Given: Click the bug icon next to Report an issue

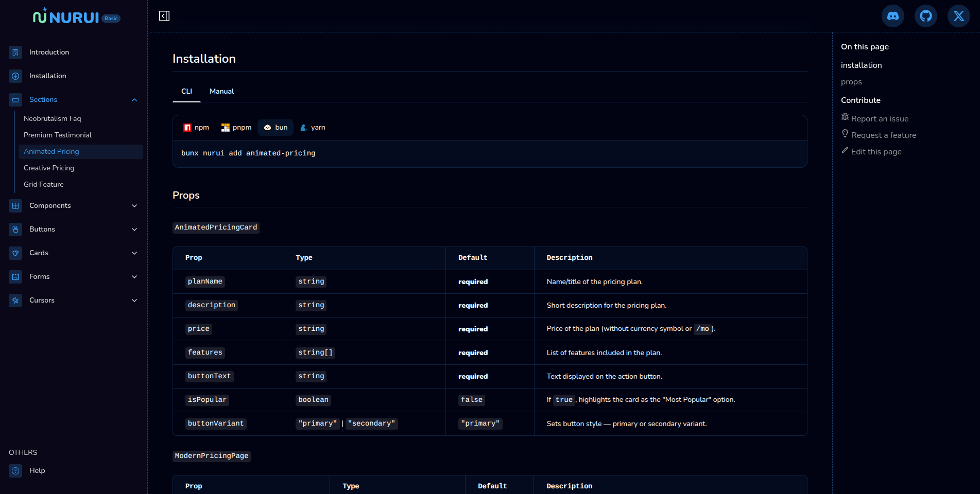Looking at the screenshot, I should tap(845, 117).
